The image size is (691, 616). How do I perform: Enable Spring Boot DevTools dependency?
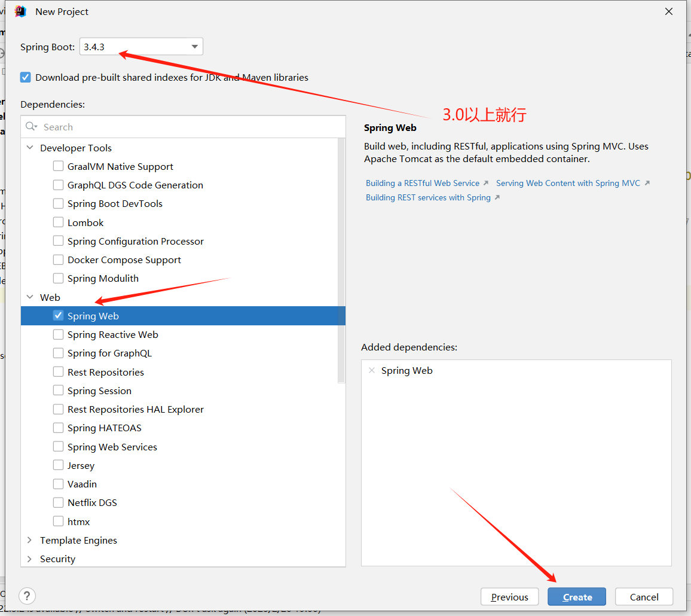click(58, 203)
